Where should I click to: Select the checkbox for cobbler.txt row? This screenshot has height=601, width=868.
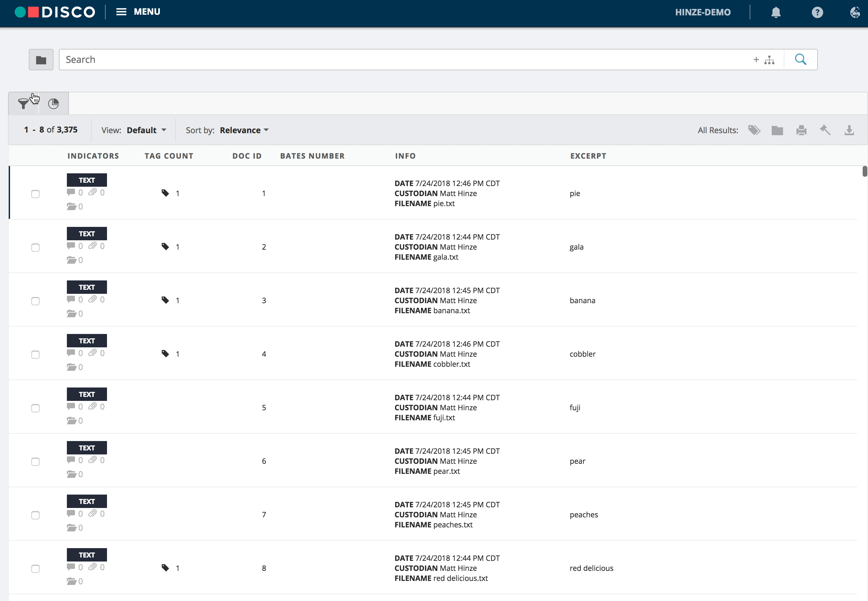tap(35, 354)
